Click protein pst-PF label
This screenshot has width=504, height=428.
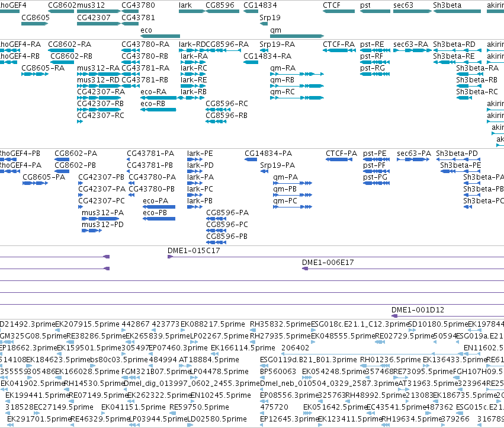click(x=374, y=165)
